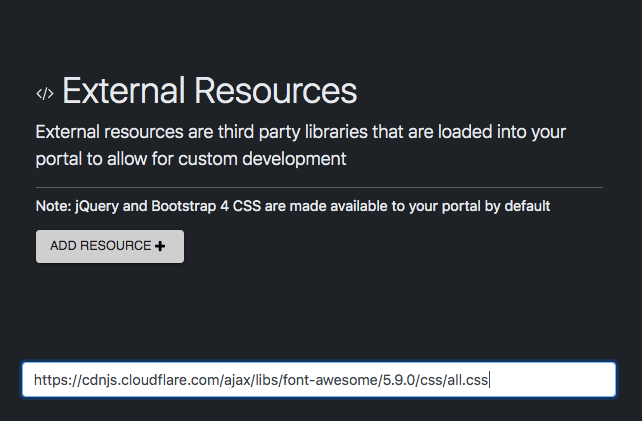Screen dimensions: 642x421
Task: Click "custom development" in the description
Action: coord(279,158)
